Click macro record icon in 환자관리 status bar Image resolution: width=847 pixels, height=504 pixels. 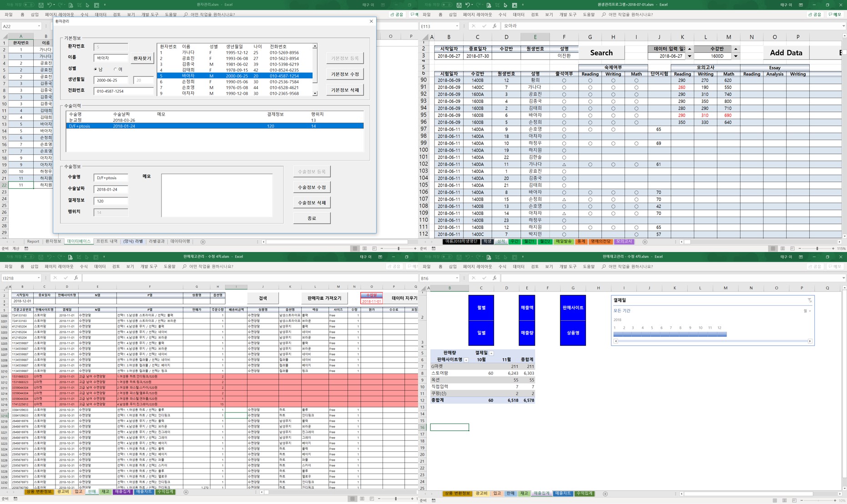(x=26, y=249)
